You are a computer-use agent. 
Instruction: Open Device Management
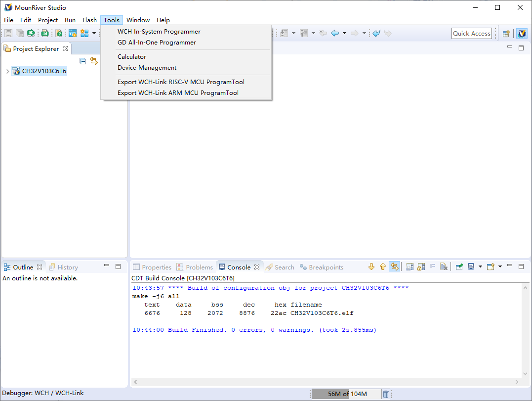pyautogui.click(x=186, y=68)
